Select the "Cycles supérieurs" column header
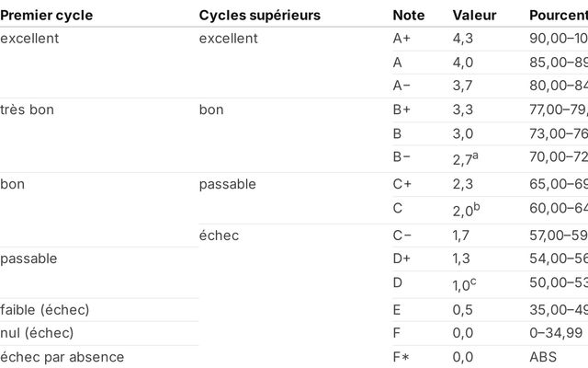The height and width of the screenshot is (368, 588). (x=259, y=16)
